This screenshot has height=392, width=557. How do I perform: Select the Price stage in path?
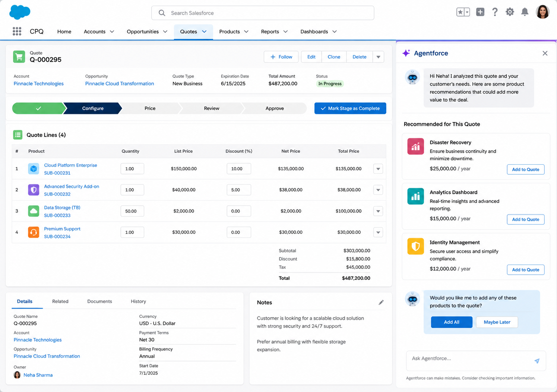150,108
